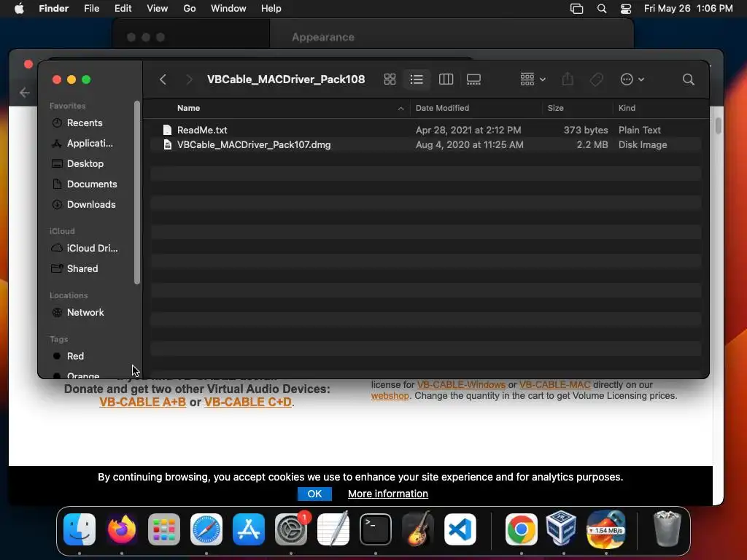Open the webshop link
The image size is (747, 560).
pos(390,396)
